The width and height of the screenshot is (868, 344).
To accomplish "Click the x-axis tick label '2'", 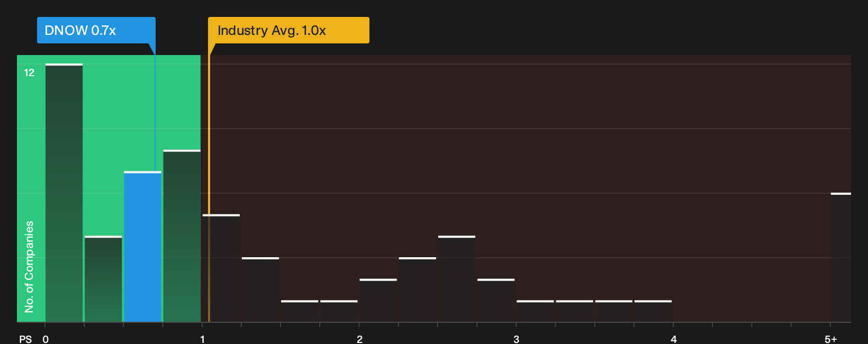I will pos(359,339).
